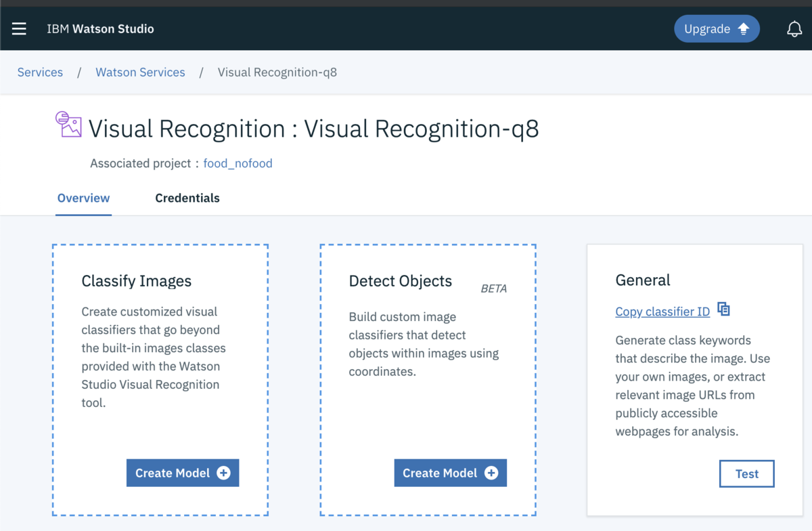Click the Upgrade button
The height and width of the screenshot is (531, 812).
tap(717, 28)
